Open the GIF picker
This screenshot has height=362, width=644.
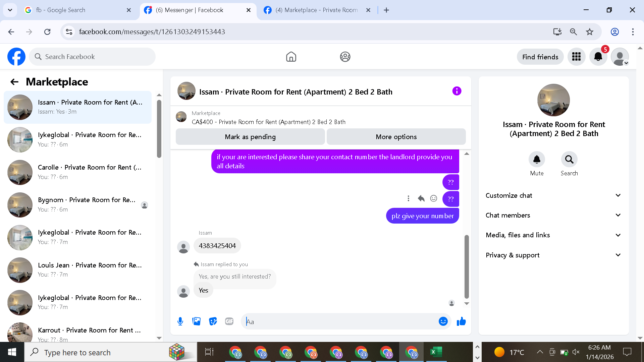229,321
